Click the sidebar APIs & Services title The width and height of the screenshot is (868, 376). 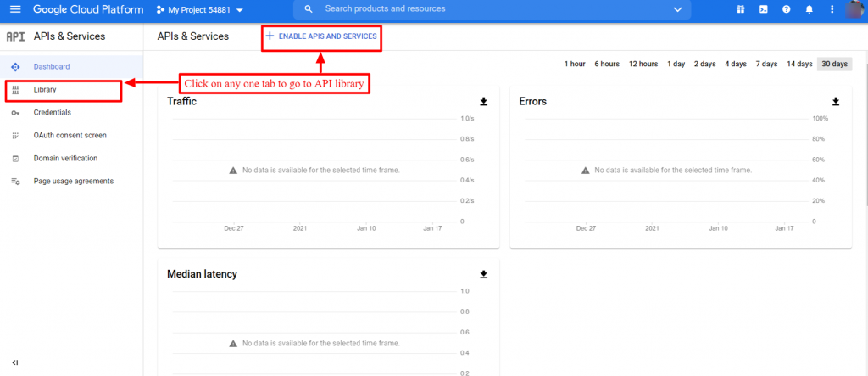(70, 36)
